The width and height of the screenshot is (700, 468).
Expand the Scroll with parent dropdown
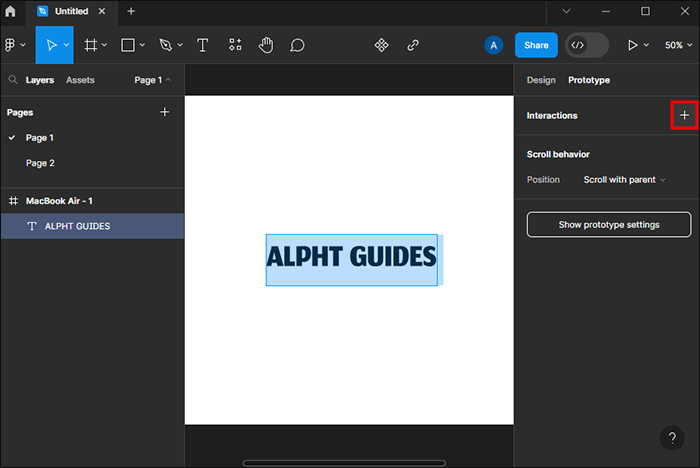[x=624, y=180]
